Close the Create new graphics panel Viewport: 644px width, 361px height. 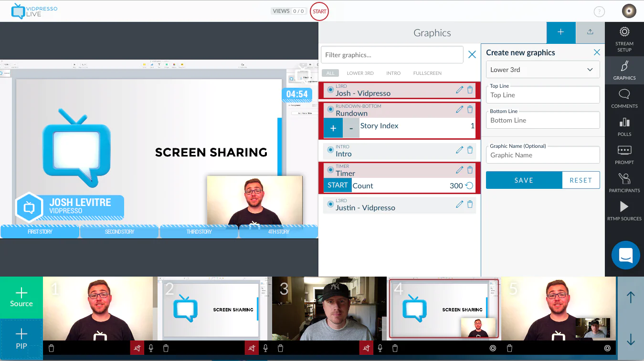click(597, 52)
